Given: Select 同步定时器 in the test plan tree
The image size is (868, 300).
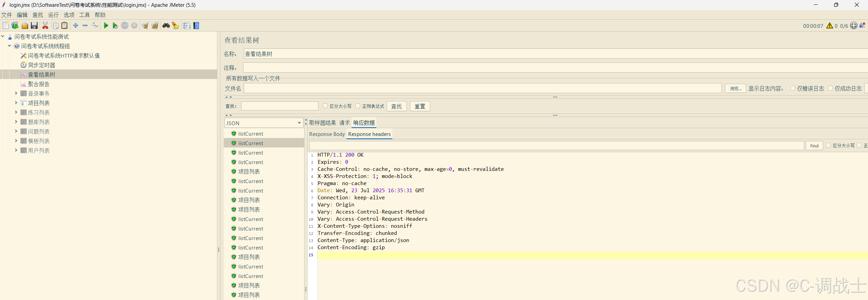Looking at the screenshot, I should (41, 65).
